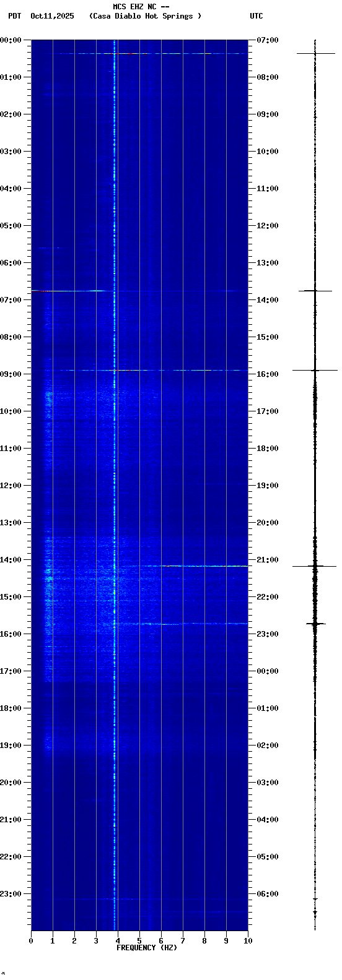The height and width of the screenshot is (980, 342).
Task: Click the UTC time label 20:00
Action: (268, 523)
